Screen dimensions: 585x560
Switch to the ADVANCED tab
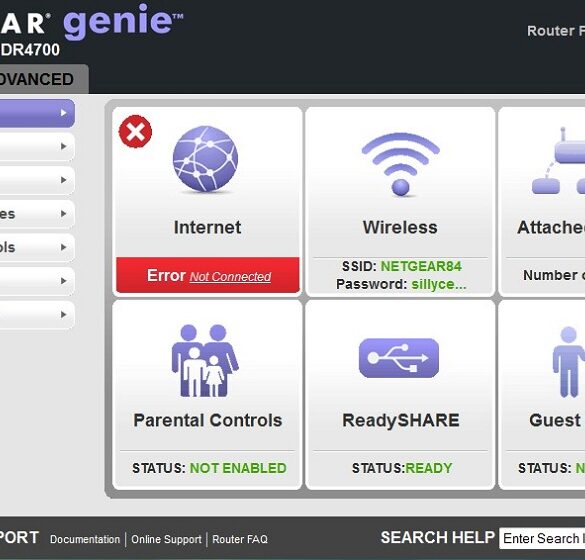point(44,79)
